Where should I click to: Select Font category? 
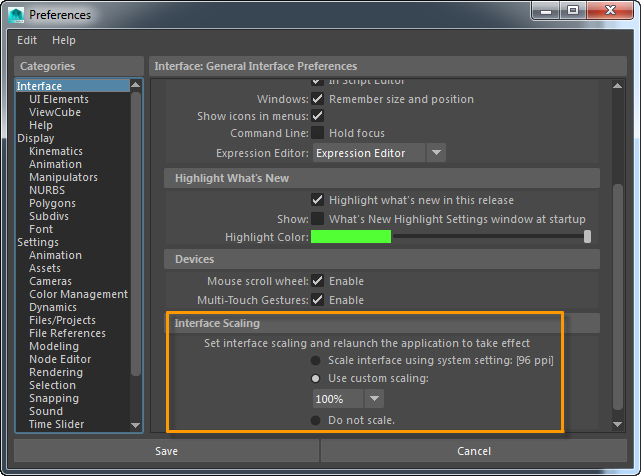click(x=41, y=229)
